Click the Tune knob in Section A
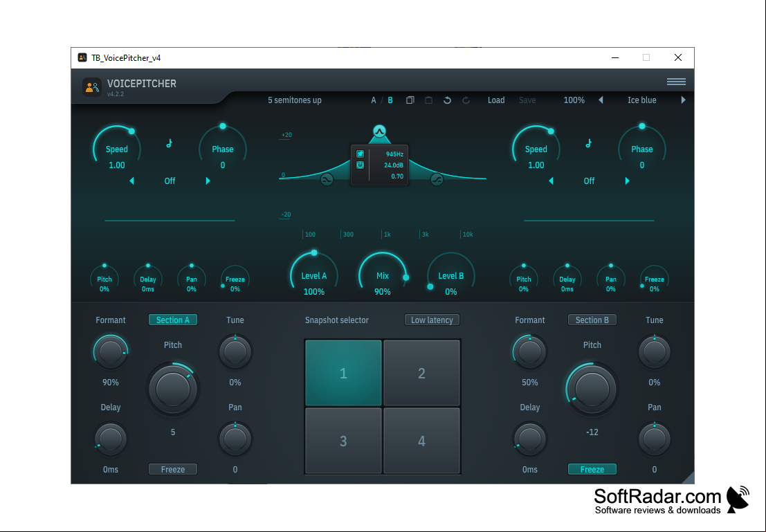Image resolution: width=766 pixels, height=532 pixels. point(235,351)
